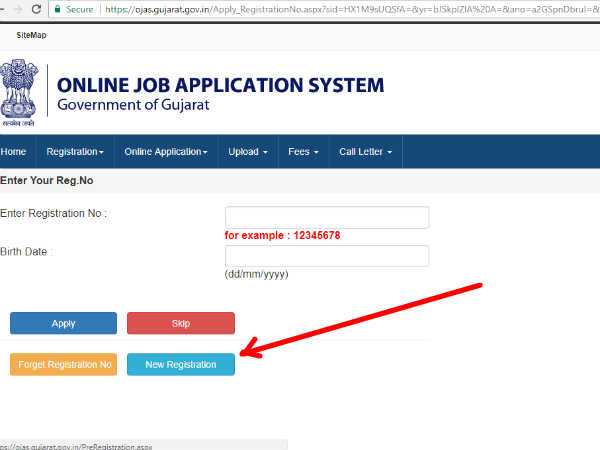600x450 pixels.
Task: Click the Forget Registration No button
Action: point(64,364)
